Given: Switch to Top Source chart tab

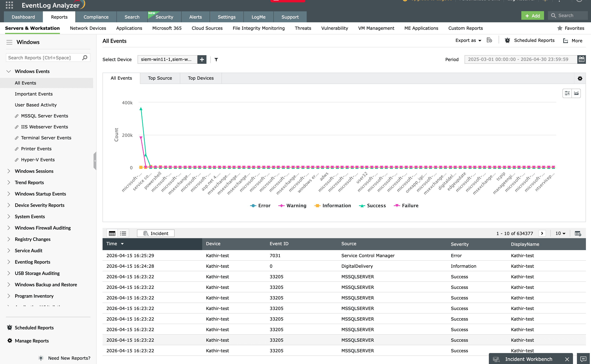Looking at the screenshot, I should coord(160,78).
